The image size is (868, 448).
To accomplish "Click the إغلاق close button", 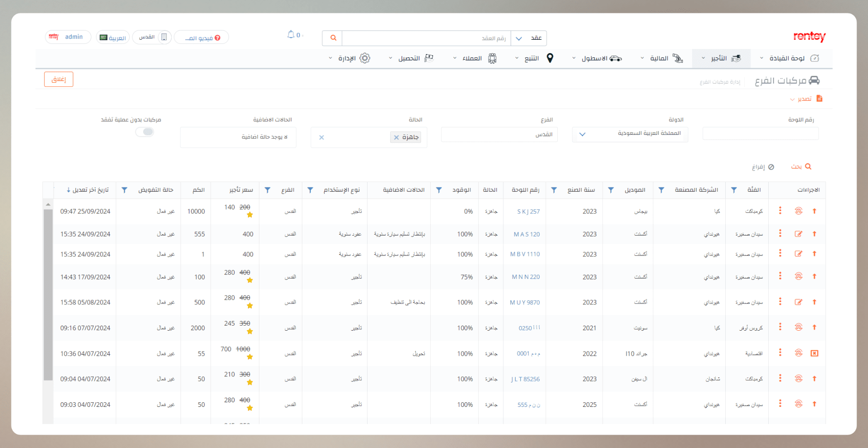I will coord(59,79).
